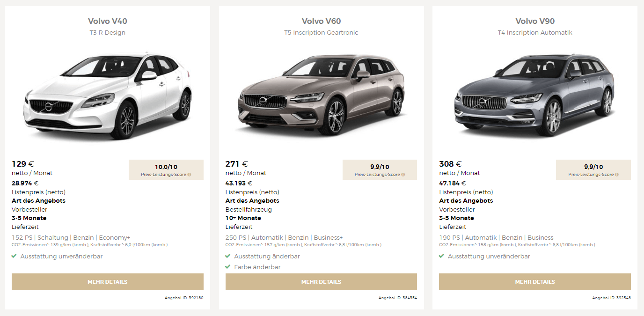This screenshot has height=316, width=644.
Task: Open Mehr Details for Volvo V40
Action: [108, 282]
